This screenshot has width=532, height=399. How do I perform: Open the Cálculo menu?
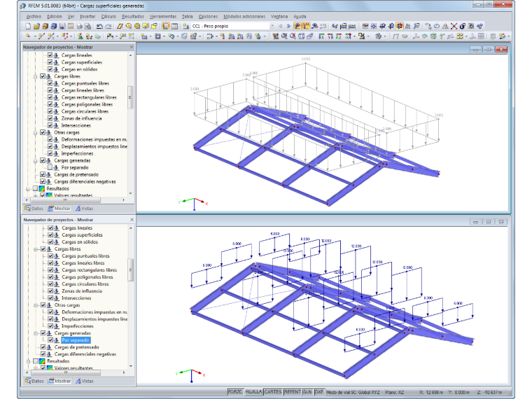point(108,16)
